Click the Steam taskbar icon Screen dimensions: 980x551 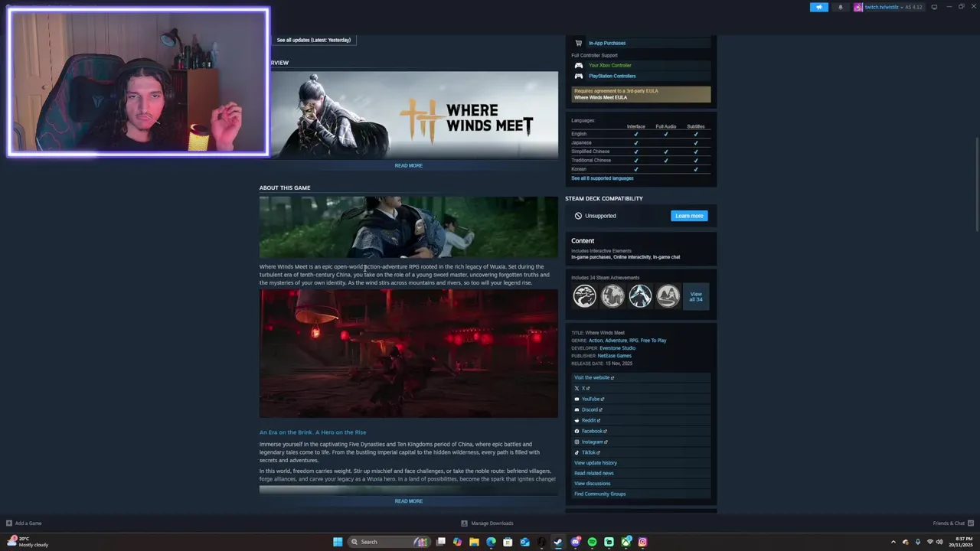558,542
